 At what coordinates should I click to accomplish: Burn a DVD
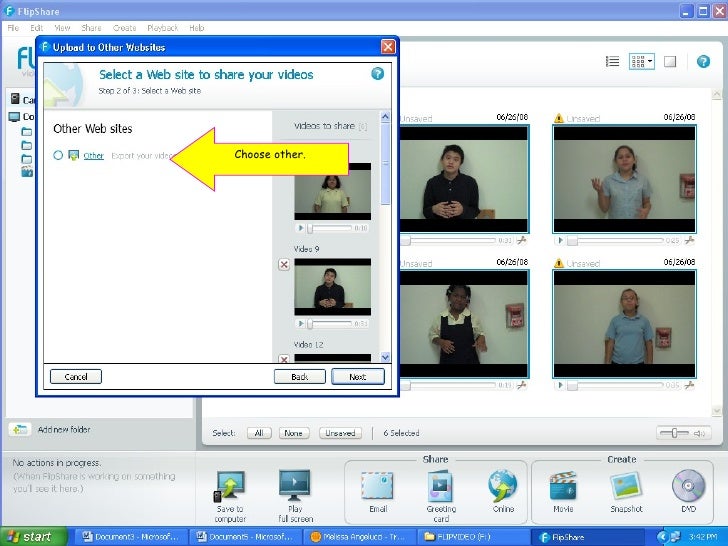click(689, 491)
